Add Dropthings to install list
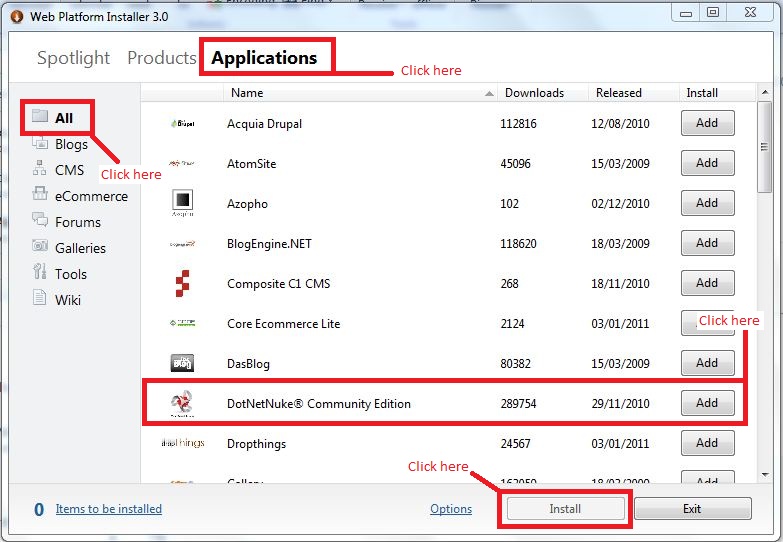783x542 pixels. (708, 443)
